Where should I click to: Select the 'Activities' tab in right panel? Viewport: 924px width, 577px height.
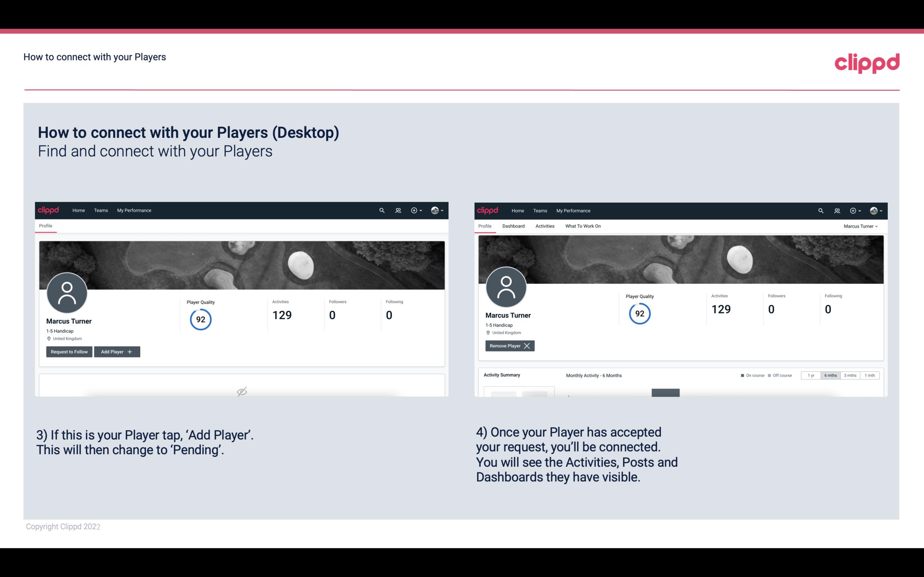[545, 225]
